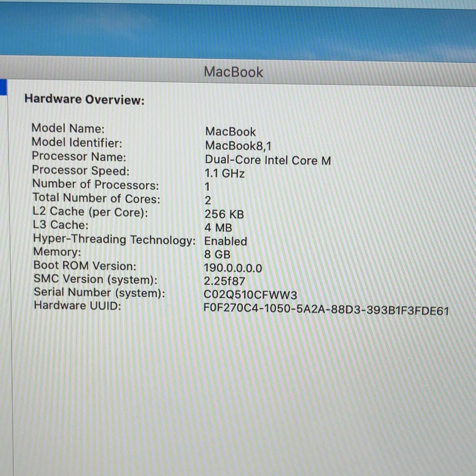Select the 190.0.0.0.0 boot ROM value

233,268
